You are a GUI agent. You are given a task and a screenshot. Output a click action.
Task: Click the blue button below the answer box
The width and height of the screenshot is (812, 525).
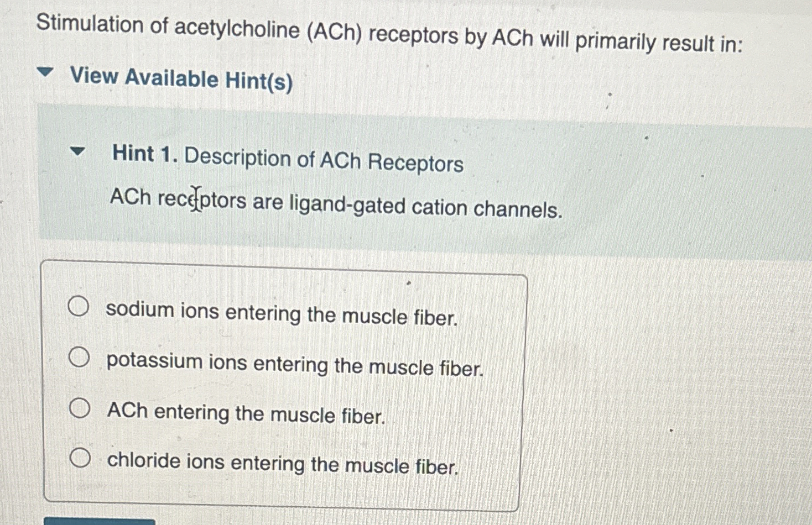(x=100, y=521)
